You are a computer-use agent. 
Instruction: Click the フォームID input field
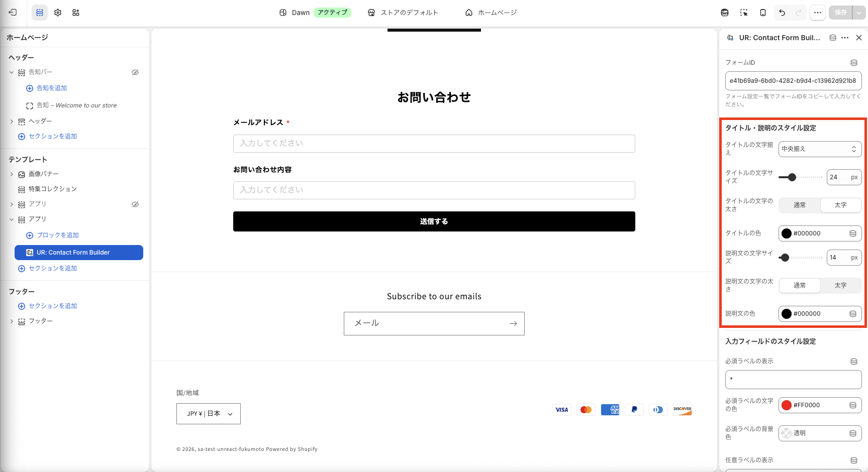(794, 81)
